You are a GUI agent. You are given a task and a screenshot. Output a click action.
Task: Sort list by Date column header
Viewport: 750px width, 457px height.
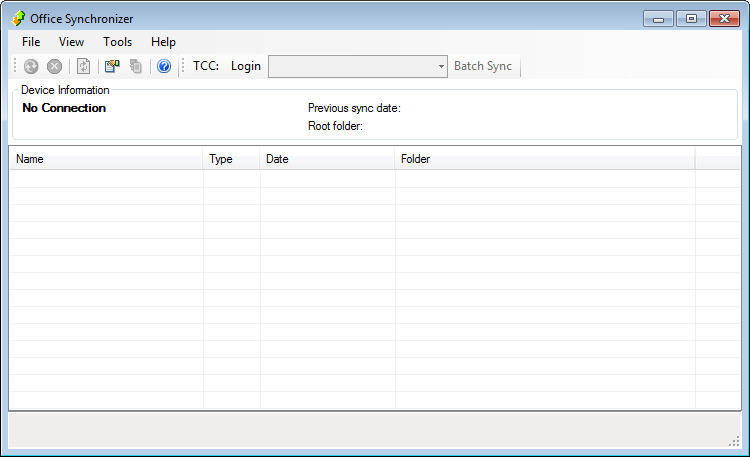pyautogui.click(x=328, y=159)
